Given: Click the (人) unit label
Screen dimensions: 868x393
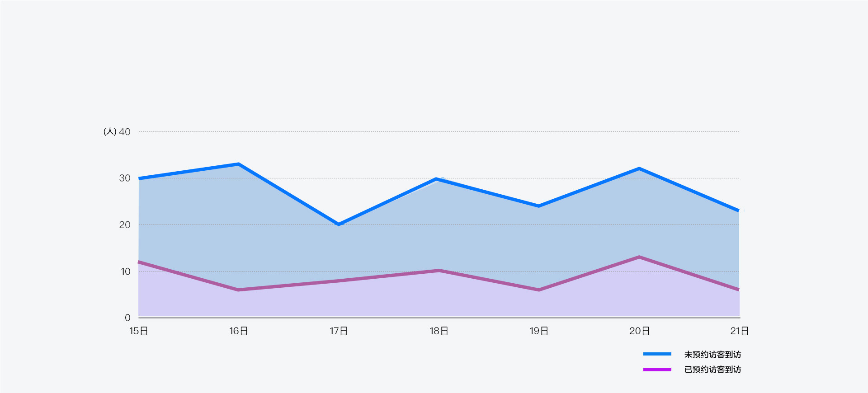Looking at the screenshot, I should point(110,131).
